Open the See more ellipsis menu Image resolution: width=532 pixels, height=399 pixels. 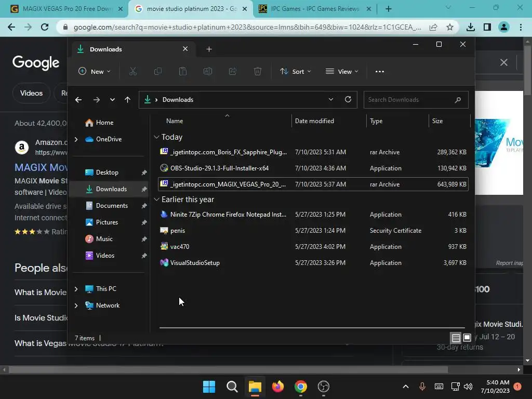[380, 72]
